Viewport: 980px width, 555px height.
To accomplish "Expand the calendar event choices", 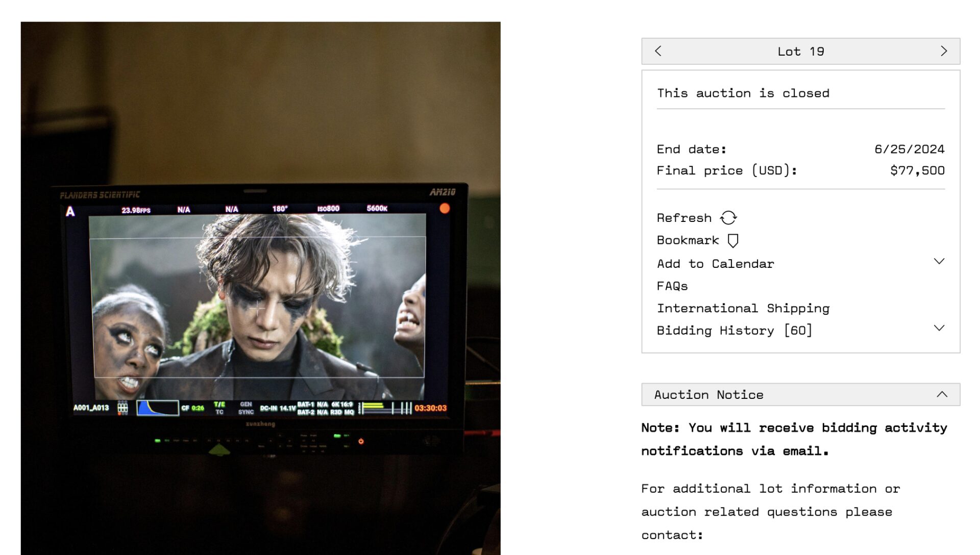I will tap(715, 263).
